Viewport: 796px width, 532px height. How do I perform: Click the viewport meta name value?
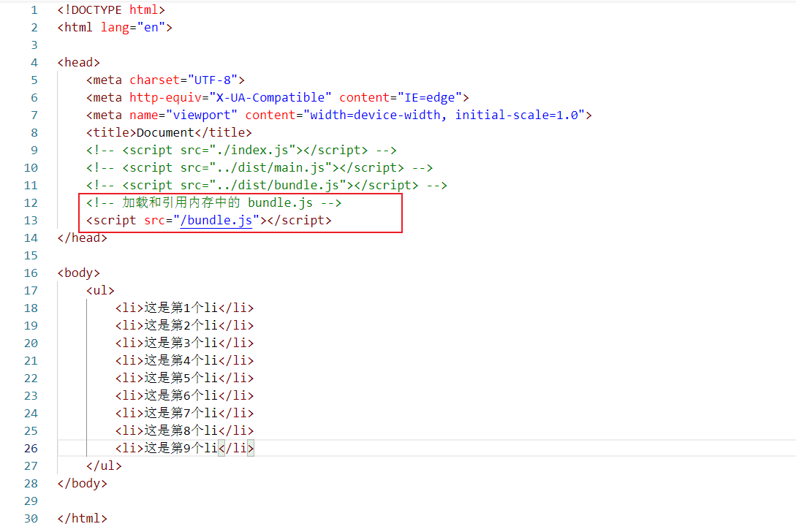click(x=202, y=115)
